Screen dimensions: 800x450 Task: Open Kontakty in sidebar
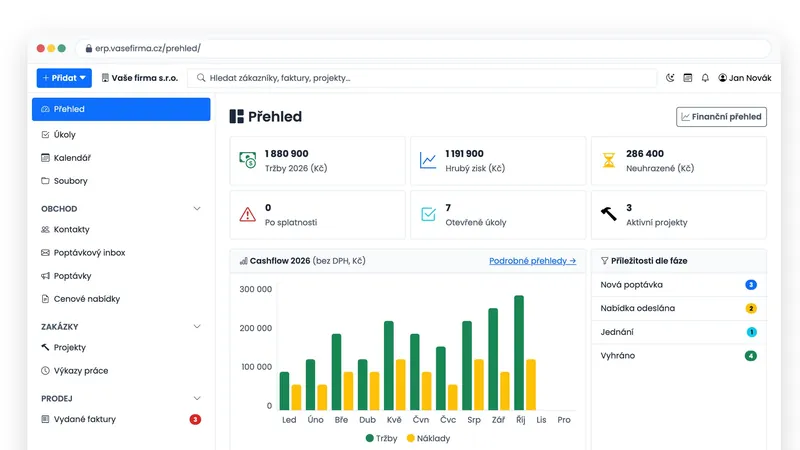tap(121, 230)
